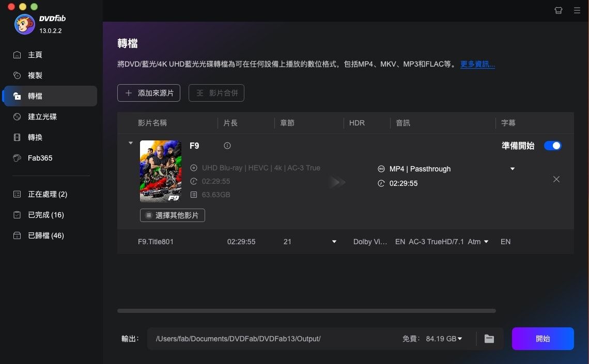Image resolution: width=589 pixels, height=364 pixels.
Task: Open the chapter 21 dropdown
Action: click(x=334, y=242)
